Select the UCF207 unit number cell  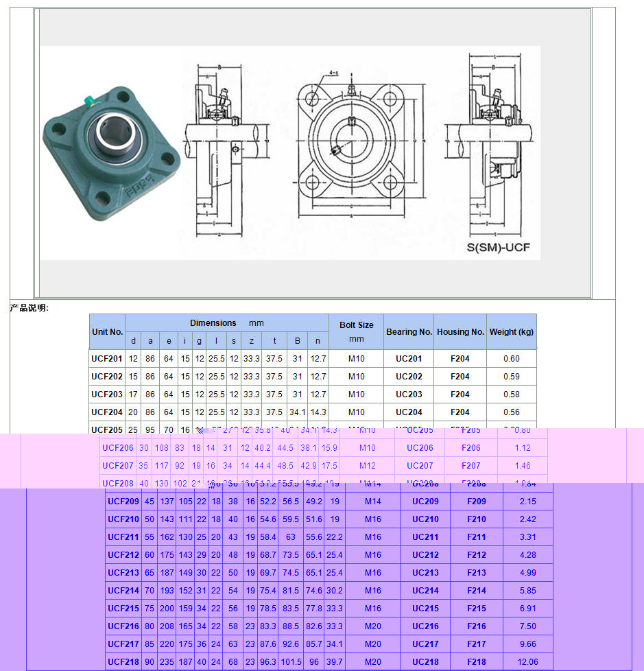click(118, 466)
